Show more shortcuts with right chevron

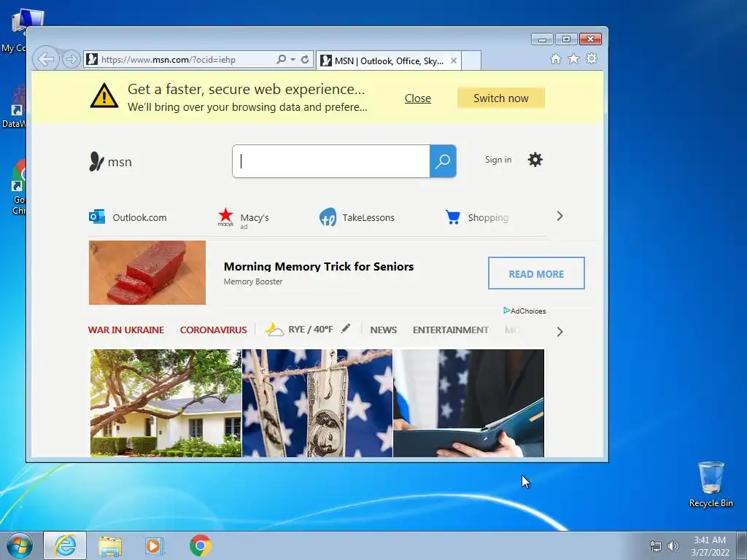click(560, 216)
